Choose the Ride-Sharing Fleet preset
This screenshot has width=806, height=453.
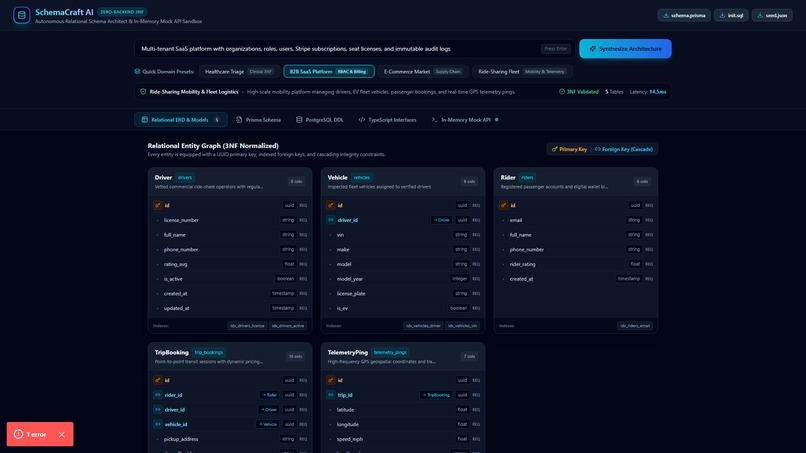[x=522, y=71]
